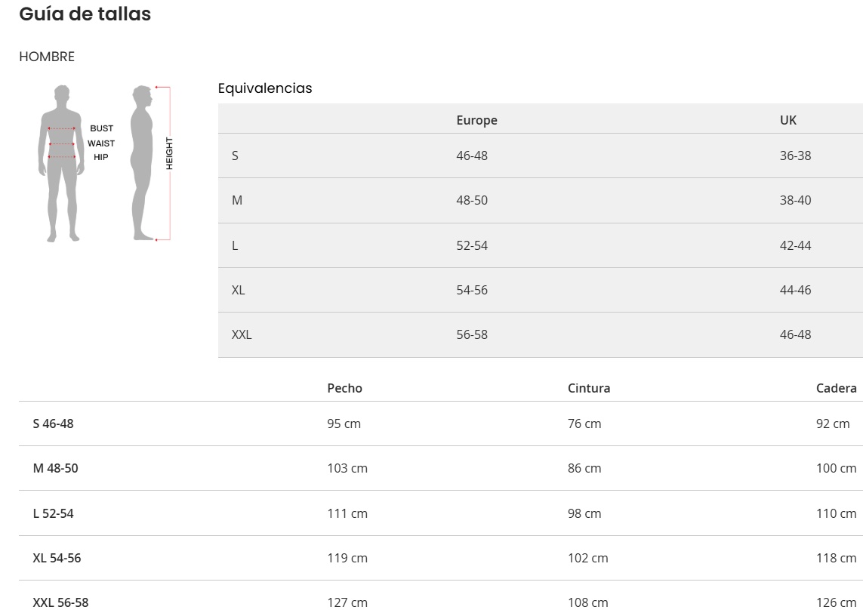The height and width of the screenshot is (616, 863).
Task: Select the XL row in Equivalencias table
Action: 238,290
